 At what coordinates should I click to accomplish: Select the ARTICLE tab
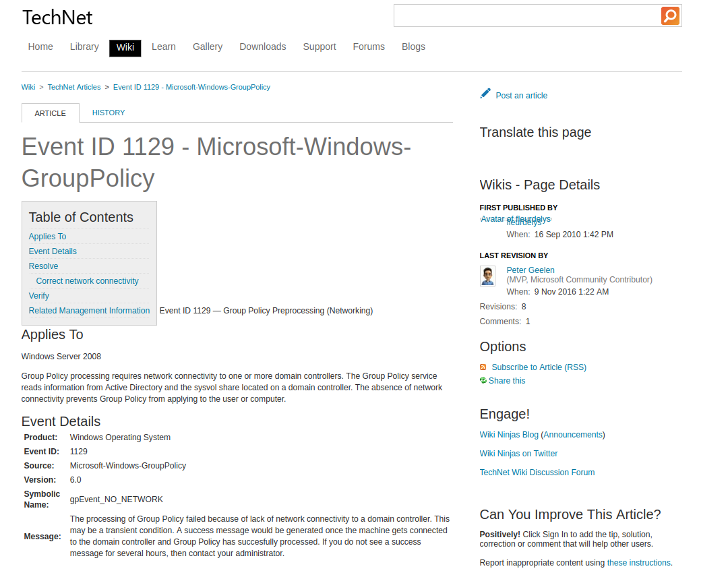point(51,113)
